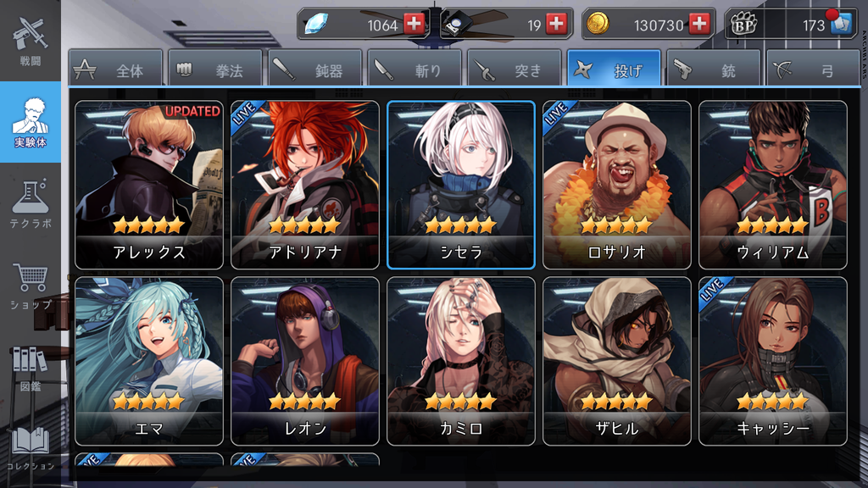Add gold coins with the plus button

699,24
